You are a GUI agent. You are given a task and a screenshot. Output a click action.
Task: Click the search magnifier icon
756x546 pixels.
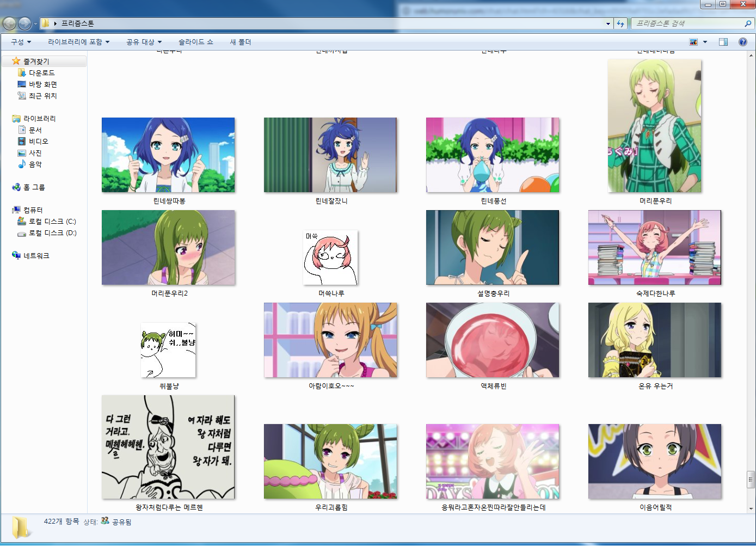(x=748, y=23)
